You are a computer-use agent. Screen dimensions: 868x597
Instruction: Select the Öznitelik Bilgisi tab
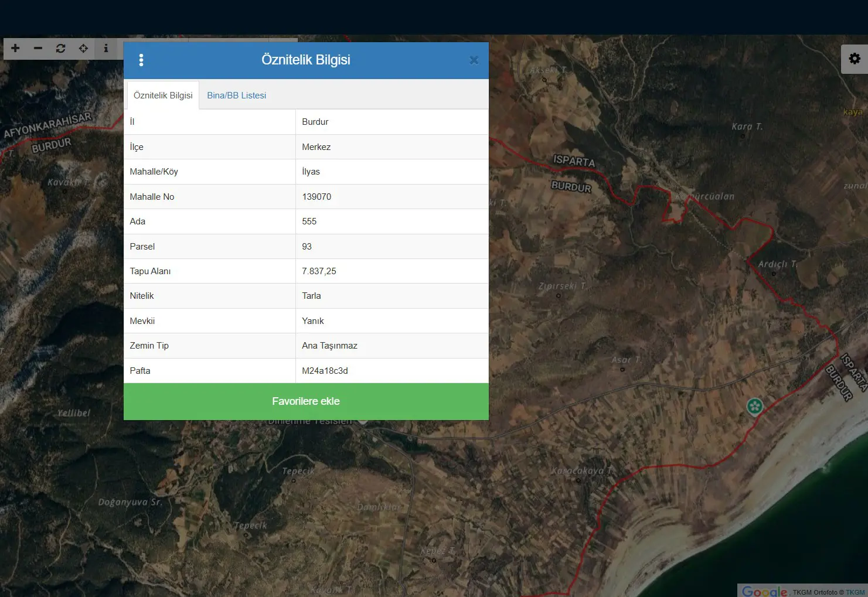(x=163, y=95)
